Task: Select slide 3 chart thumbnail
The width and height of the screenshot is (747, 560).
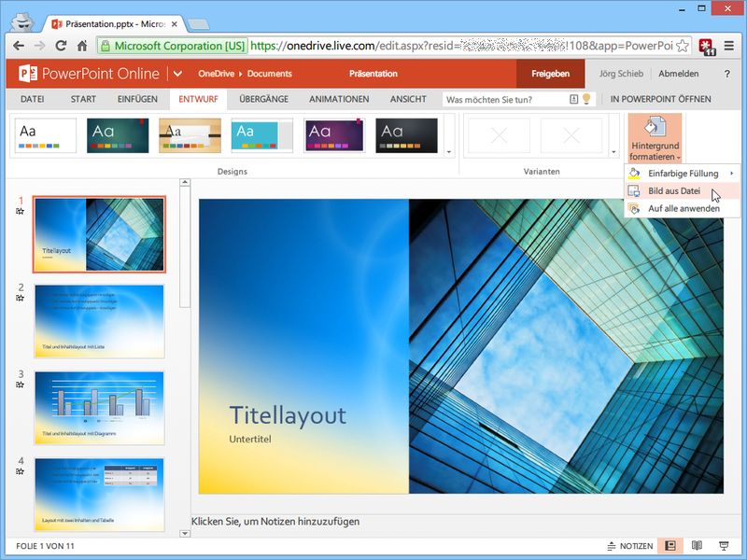Action: pyautogui.click(x=99, y=408)
